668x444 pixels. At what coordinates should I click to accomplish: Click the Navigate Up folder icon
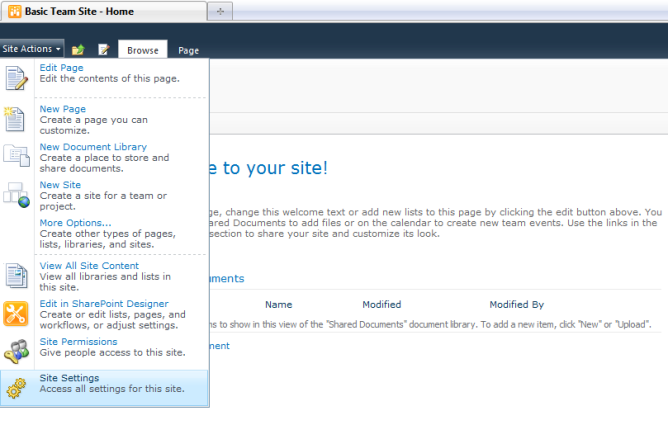pyautogui.click(x=78, y=49)
